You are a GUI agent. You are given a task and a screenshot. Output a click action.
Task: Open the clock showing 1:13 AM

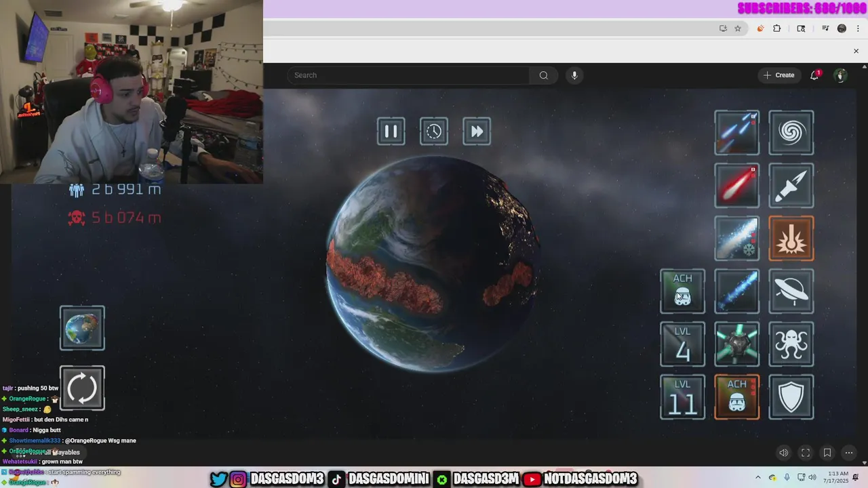[837, 478]
